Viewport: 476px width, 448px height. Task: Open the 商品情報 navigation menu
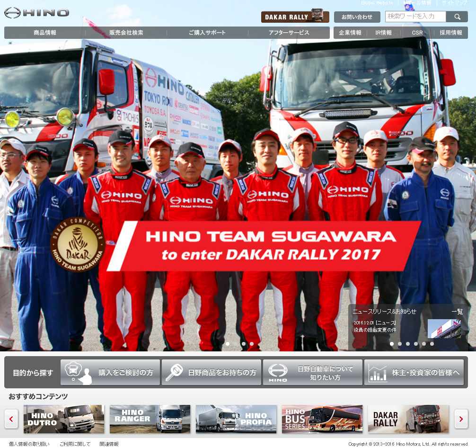point(45,33)
